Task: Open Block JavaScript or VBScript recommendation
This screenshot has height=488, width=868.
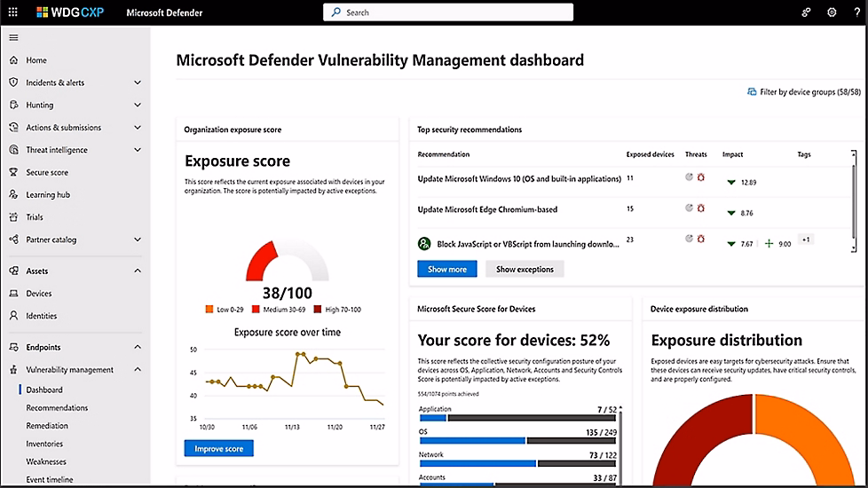Action: 528,244
